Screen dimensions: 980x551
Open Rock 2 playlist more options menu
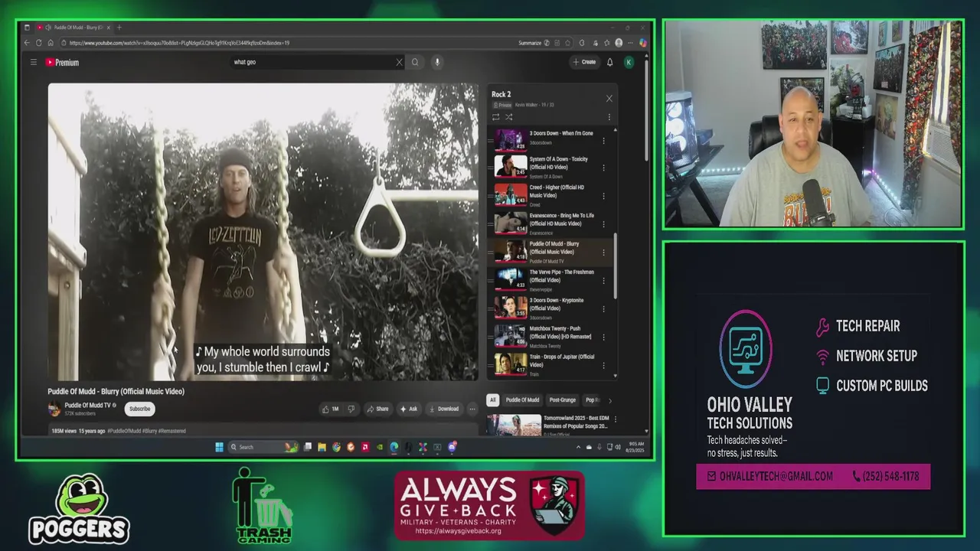[x=609, y=117]
